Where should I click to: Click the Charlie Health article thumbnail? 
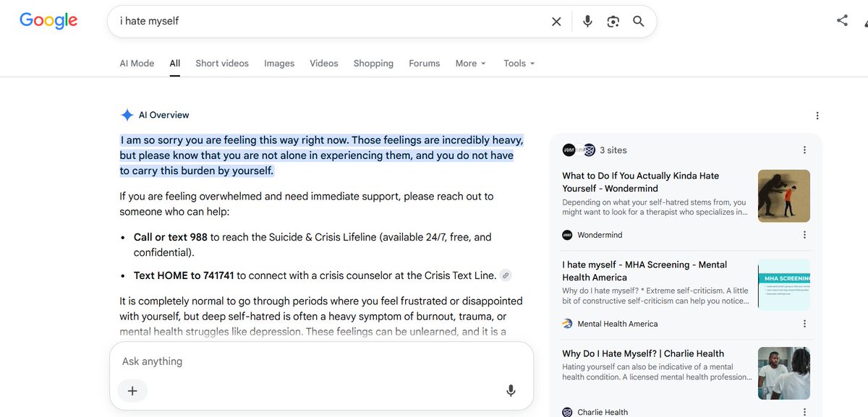tap(784, 374)
